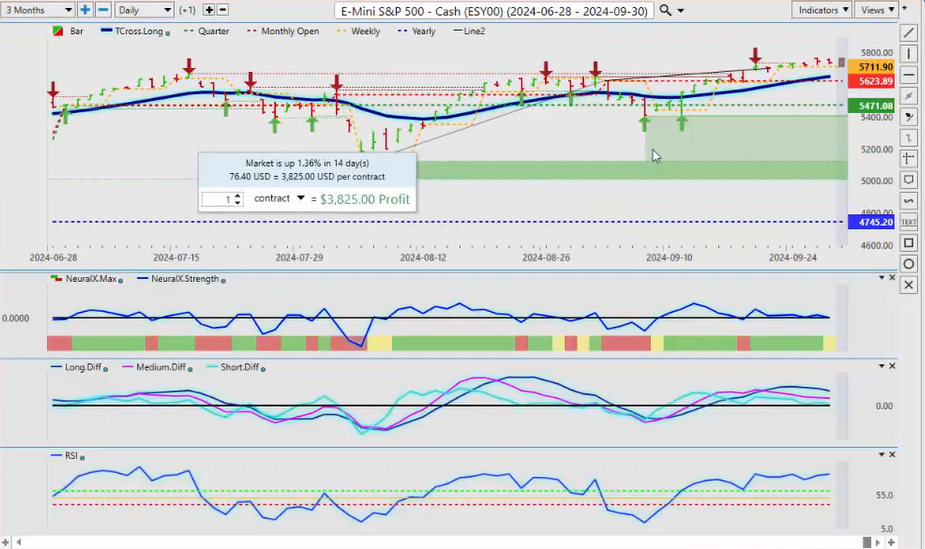Screen dimensions: 925x549
Task: Select the vertical line drawing tool
Action: click(908, 54)
